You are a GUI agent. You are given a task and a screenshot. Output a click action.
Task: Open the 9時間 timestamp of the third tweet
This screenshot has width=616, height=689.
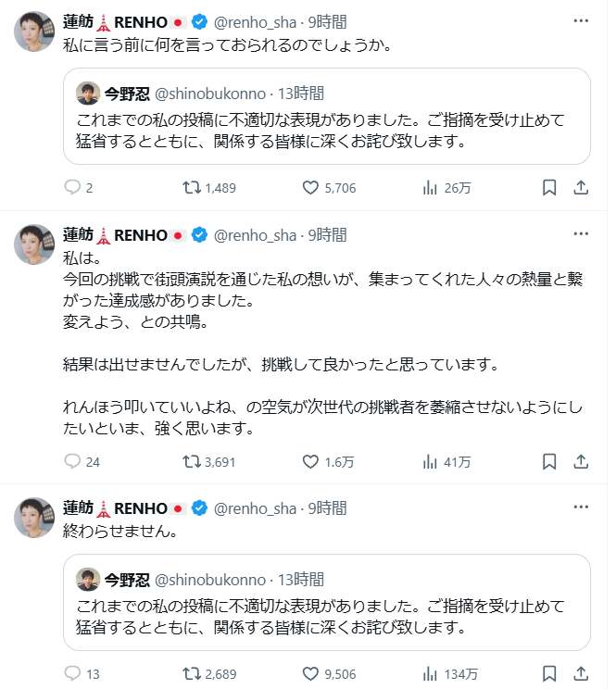(327, 508)
